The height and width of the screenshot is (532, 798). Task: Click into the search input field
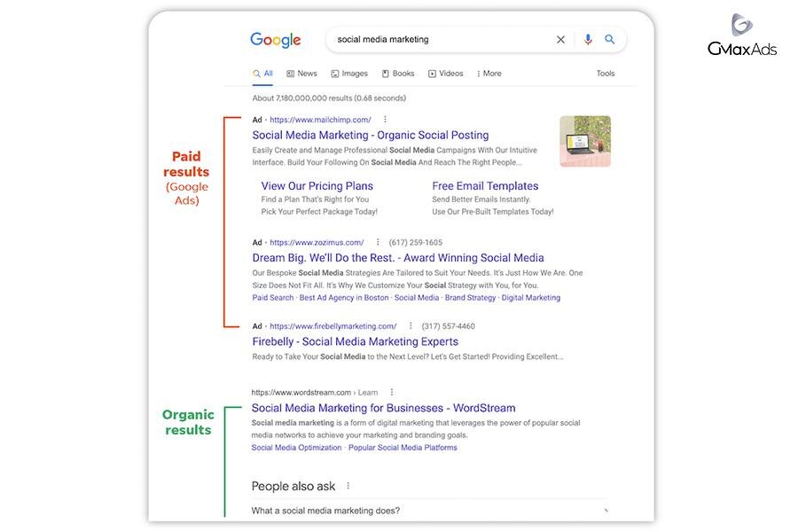pos(434,40)
